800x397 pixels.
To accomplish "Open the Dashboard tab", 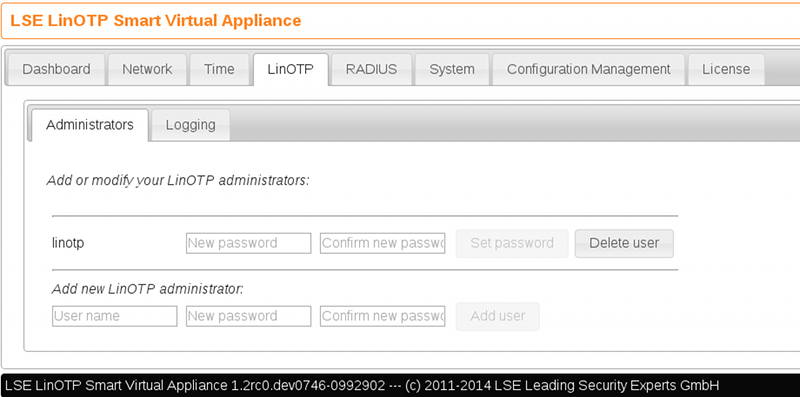I will click(x=56, y=69).
